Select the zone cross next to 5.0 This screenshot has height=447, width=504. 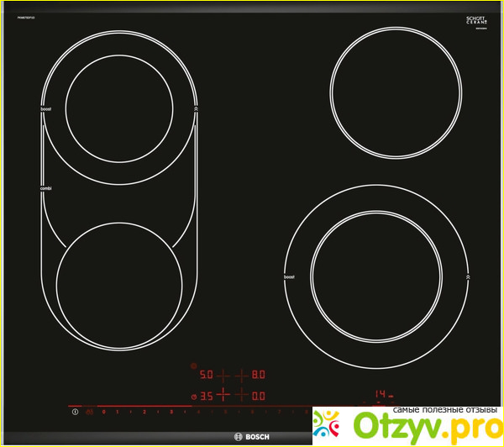225,376
